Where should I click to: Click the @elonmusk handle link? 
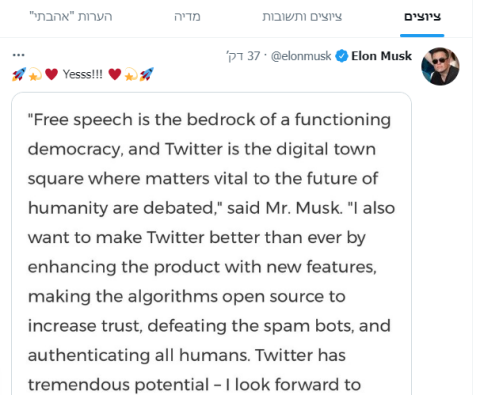[x=301, y=56]
